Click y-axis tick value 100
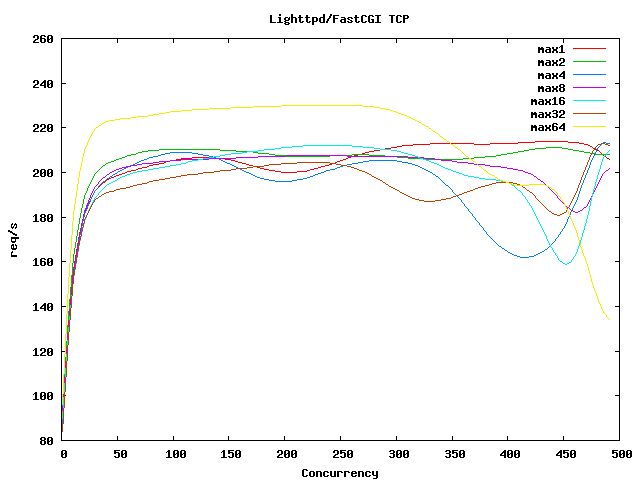 pyautogui.click(x=43, y=396)
